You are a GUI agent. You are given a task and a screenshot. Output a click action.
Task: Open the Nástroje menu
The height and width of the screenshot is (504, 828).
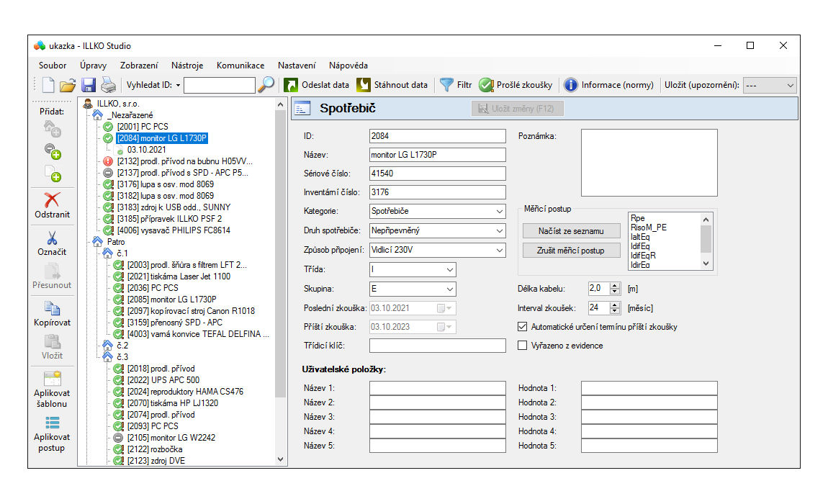click(x=187, y=66)
